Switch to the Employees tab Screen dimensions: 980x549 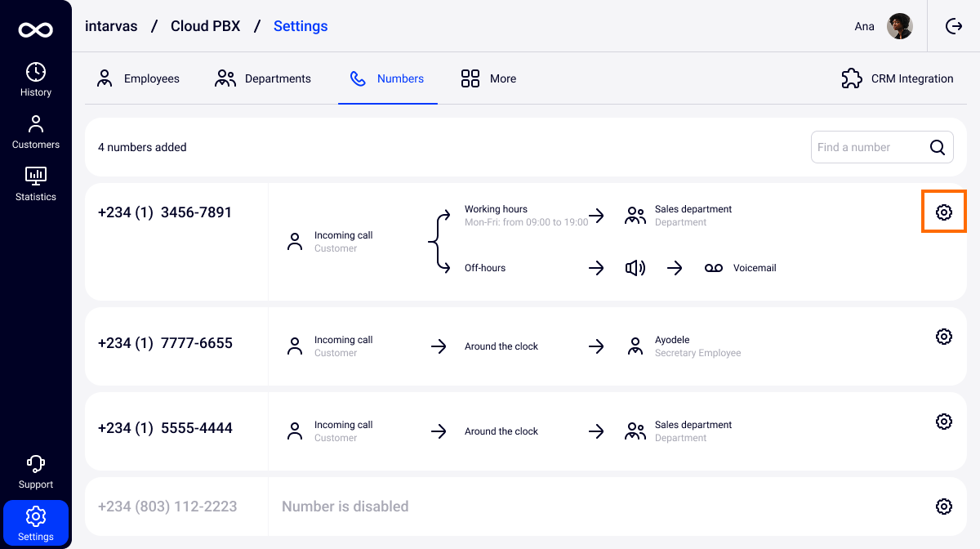pos(138,79)
